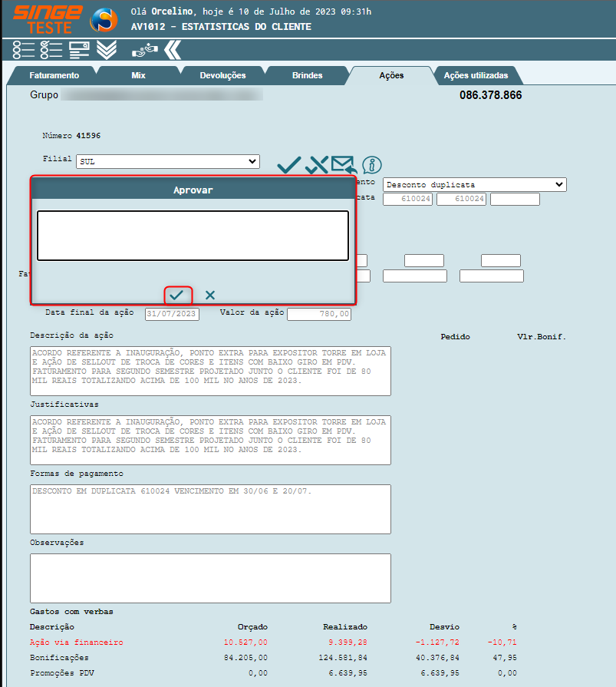616x687 pixels.
Task: Click the Observações text area
Action: [x=210, y=577]
